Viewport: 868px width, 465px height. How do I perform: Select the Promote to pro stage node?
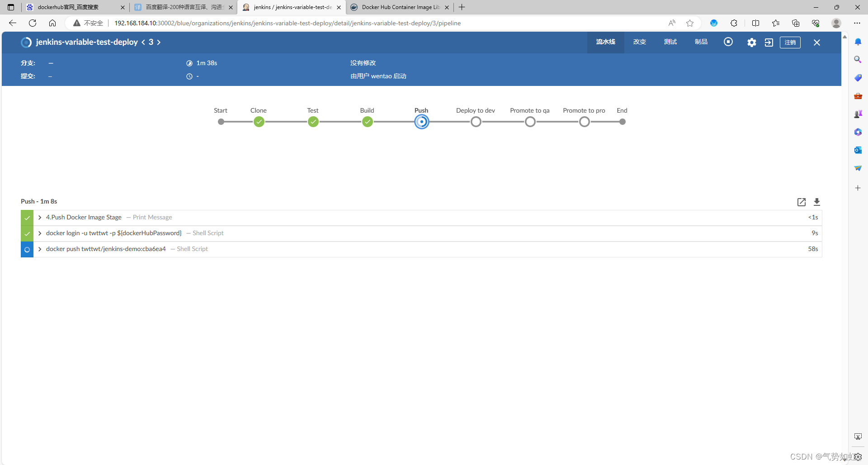point(584,122)
